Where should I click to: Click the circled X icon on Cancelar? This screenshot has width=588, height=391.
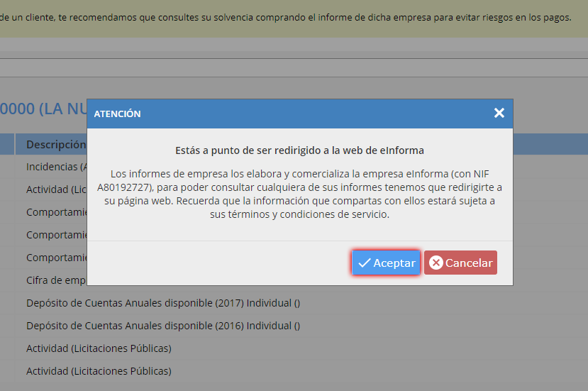(x=436, y=263)
